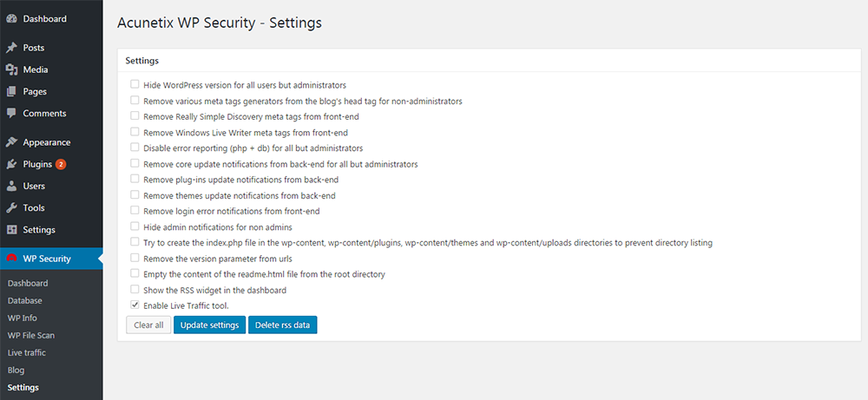This screenshot has width=868, height=400.
Task: Enable Hide WordPress version checkbox
Action: pyautogui.click(x=135, y=85)
